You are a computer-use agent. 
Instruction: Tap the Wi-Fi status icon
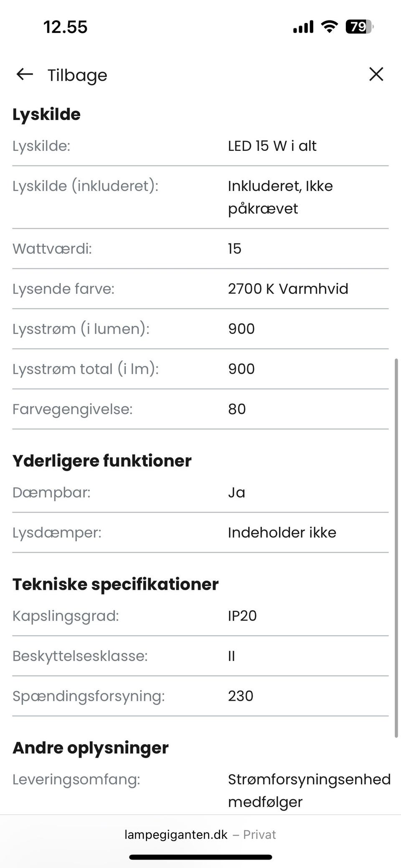tap(329, 27)
